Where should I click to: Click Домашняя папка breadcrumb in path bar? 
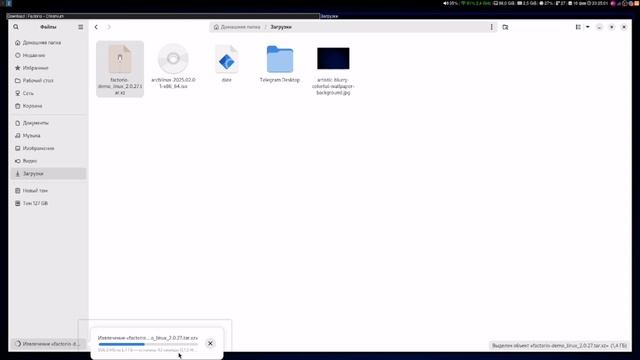tap(237, 27)
